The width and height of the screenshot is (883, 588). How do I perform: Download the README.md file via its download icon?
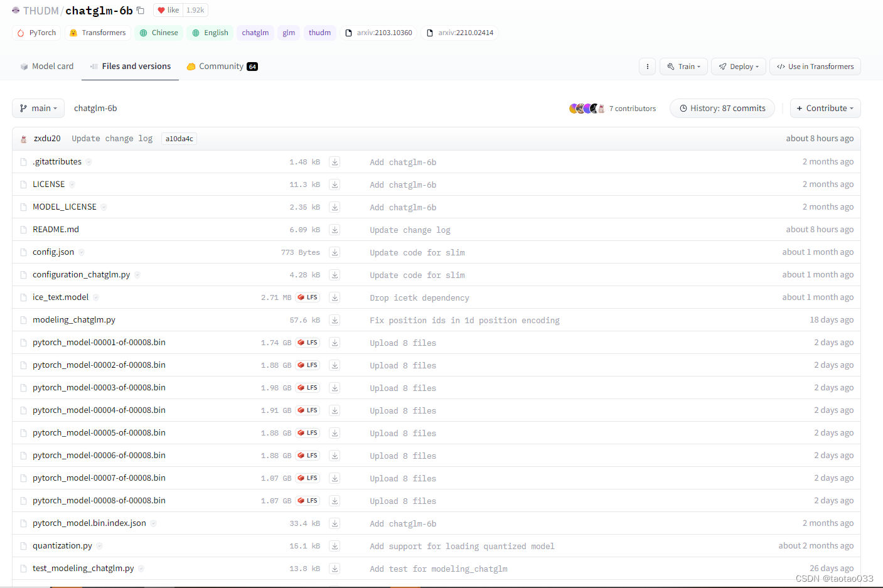click(x=334, y=229)
